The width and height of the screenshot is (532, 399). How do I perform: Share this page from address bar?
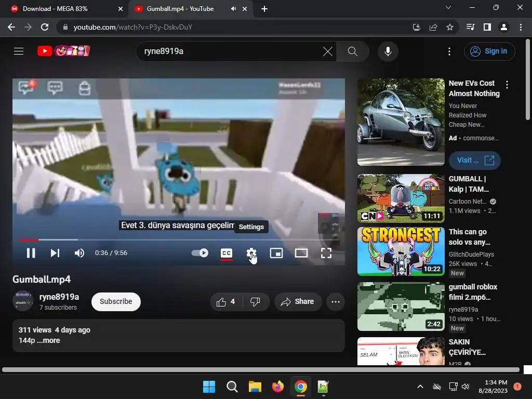tap(433, 27)
